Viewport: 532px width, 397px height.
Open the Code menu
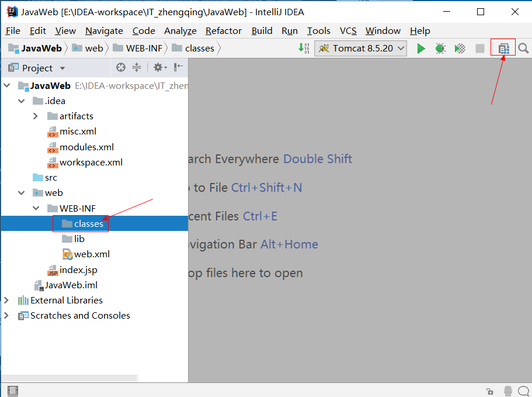pyautogui.click(x=144, y=31)
